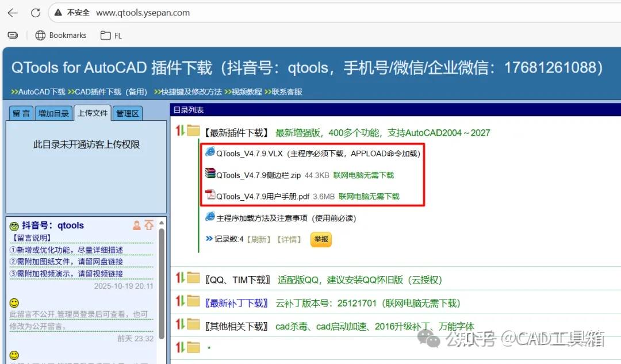Click the sort arrows beside QQ、TIM下载 folder
Viewport: 621px width, 364px height.
point(180,278)
